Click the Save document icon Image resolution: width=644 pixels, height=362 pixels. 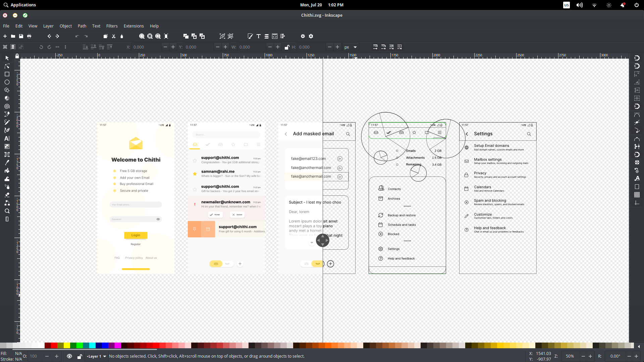[x=21, y=36]
